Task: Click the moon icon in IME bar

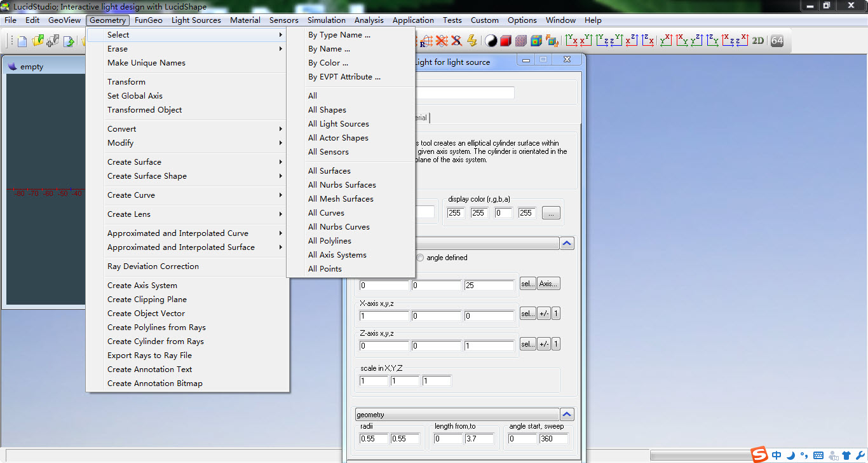Action: (790, 455)
